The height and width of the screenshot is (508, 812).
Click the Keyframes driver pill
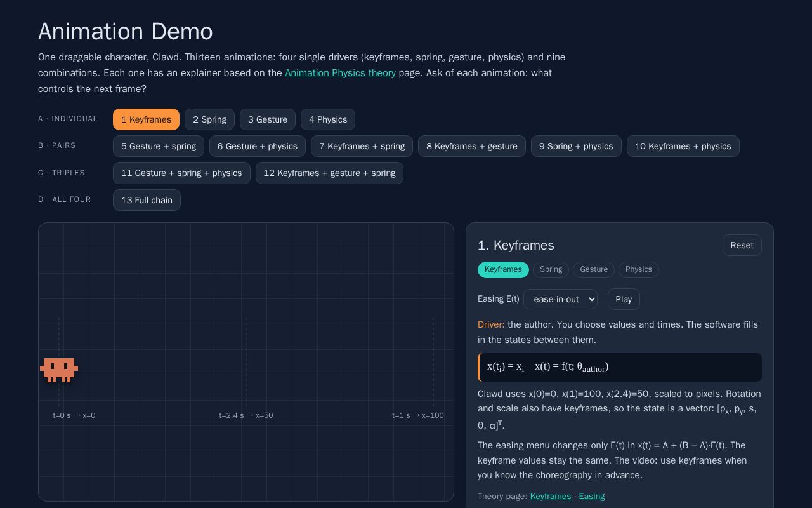pyautogui.click(x=503, y=270)
